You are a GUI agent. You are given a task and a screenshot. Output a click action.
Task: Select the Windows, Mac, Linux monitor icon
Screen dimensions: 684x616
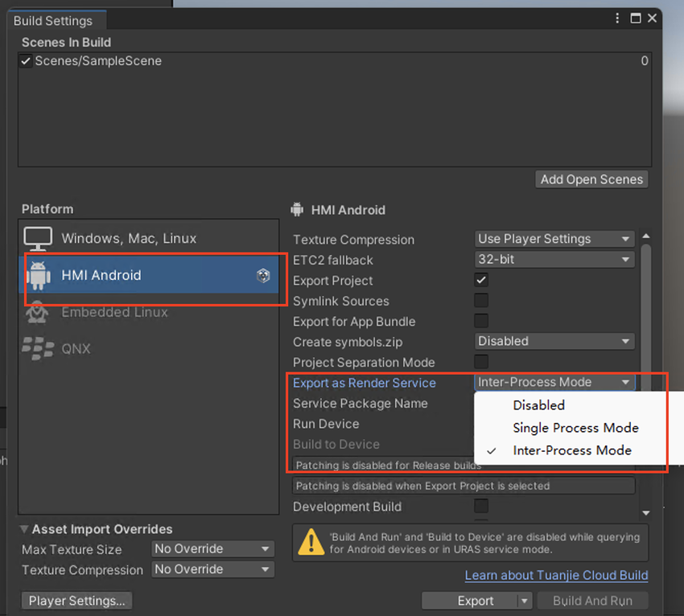[38, 238]
